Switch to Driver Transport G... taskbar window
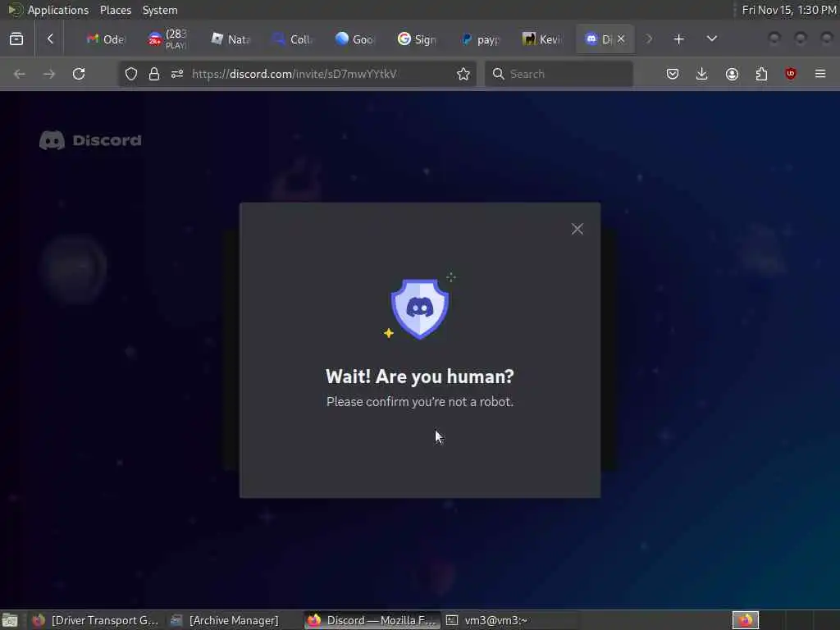The width and height of the screenshot is (840, 630). click(95, 620)
